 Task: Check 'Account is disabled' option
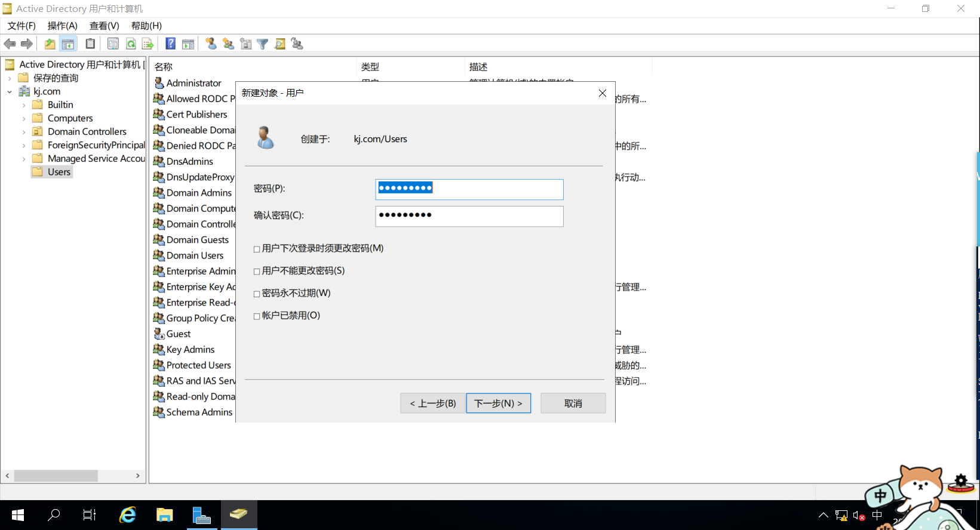(257, 316)
